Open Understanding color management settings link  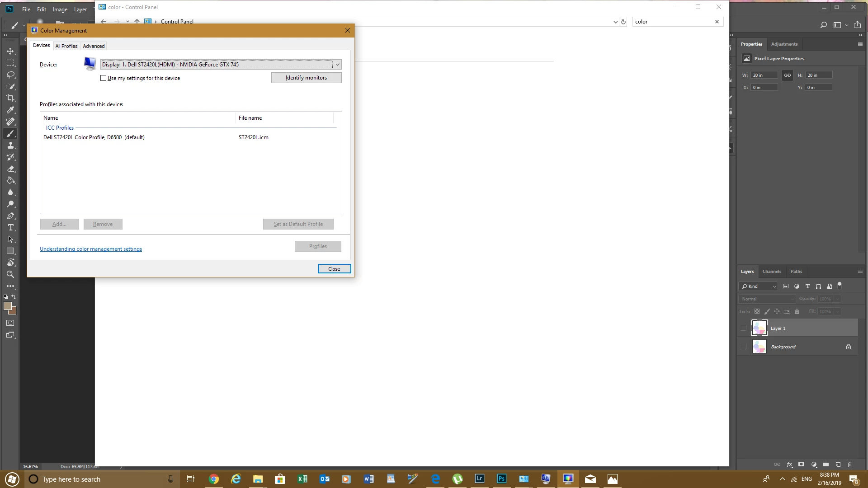coord(91,249)
